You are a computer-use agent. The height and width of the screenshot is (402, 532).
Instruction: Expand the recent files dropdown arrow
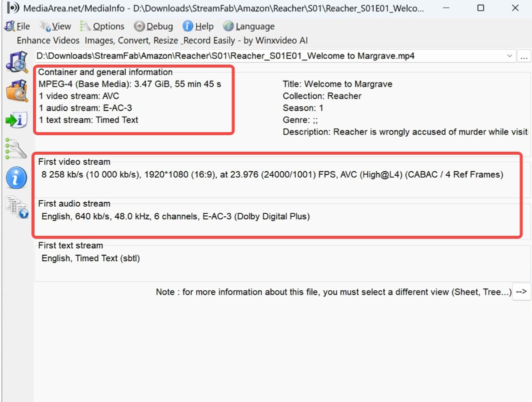(x=509, y=56)
